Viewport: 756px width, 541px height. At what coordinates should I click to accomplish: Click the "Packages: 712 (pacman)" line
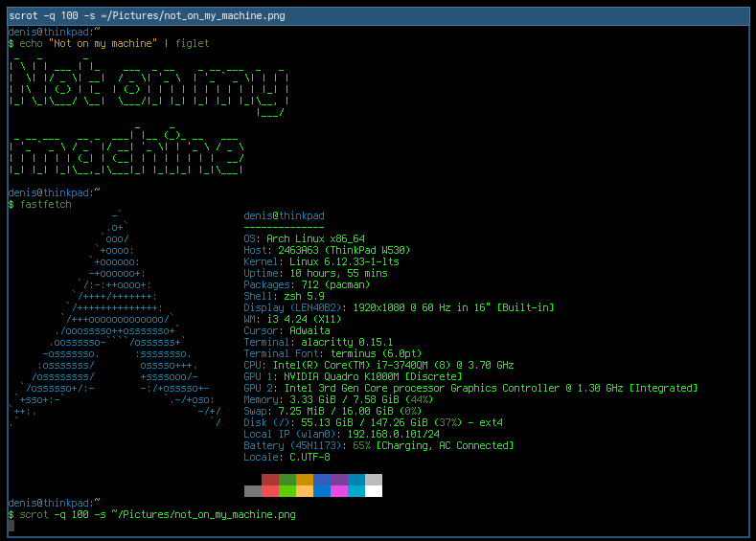(307, 284)
